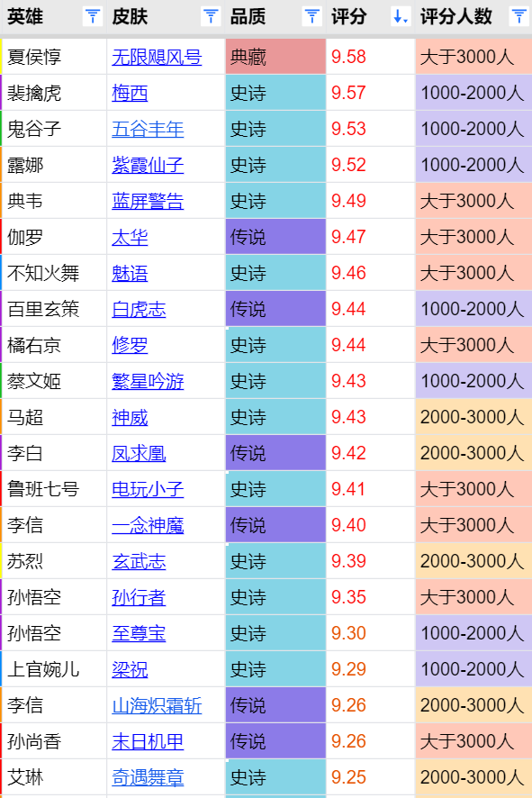Open the 白虎志 link
This screenshot has width=532, height=798.
pyautogui.click(x=139, y=310)
